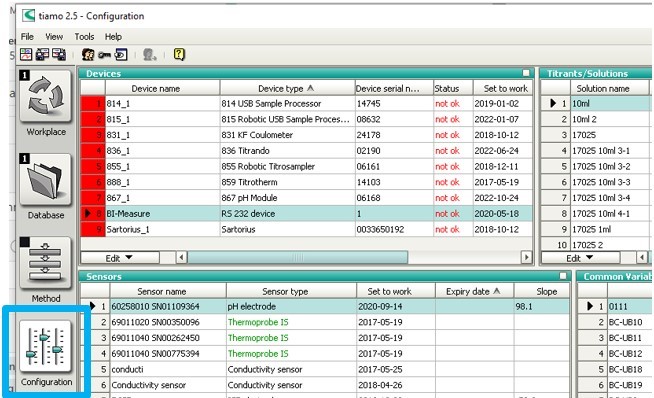Sort by Device name column header

pyautogui.click(x=162, y=88)
